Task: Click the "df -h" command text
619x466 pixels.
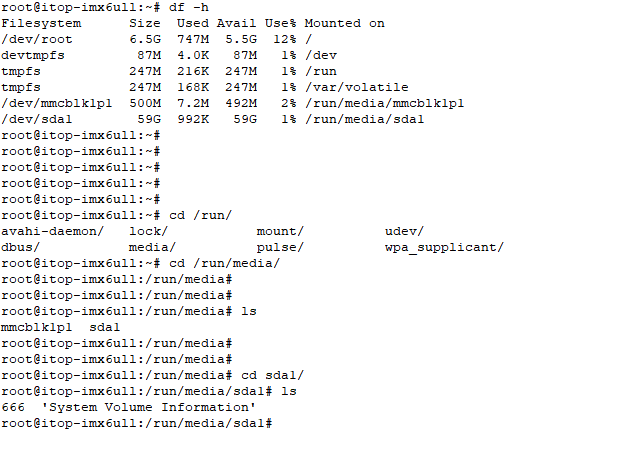Action: (x=182, y=8)
